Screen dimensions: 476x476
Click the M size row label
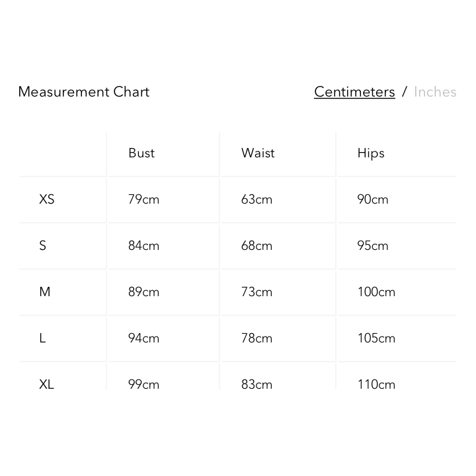tap(45, 292)
